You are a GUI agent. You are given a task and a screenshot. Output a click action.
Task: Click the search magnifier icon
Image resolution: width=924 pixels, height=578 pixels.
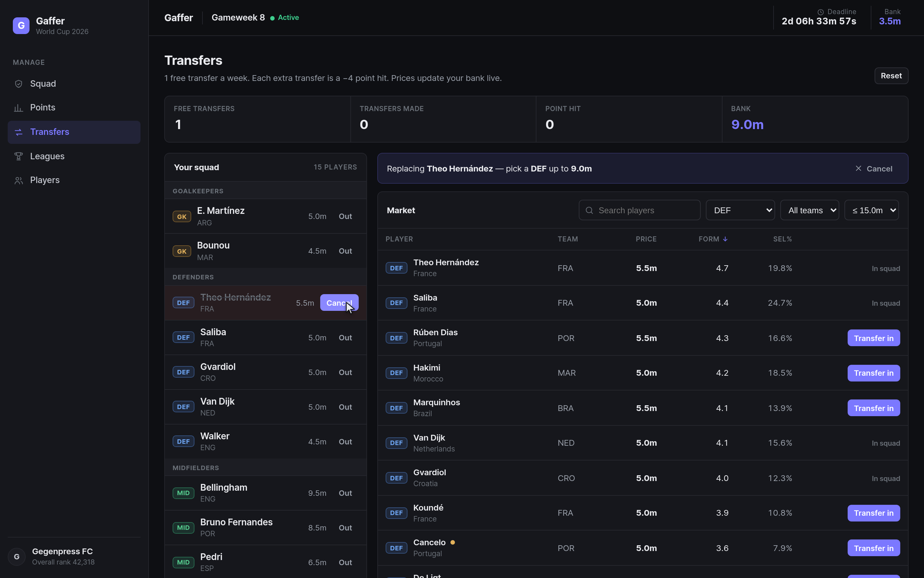tap(589, 210)
